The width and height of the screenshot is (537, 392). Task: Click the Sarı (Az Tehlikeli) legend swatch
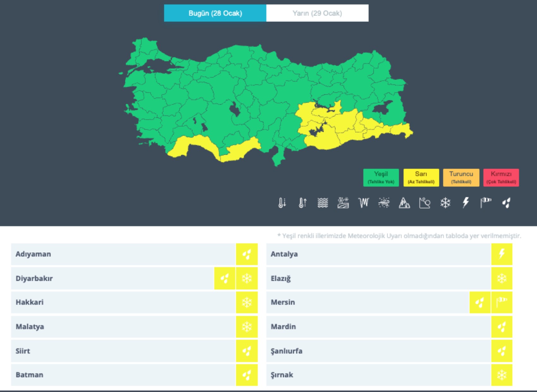pos(421,178)
